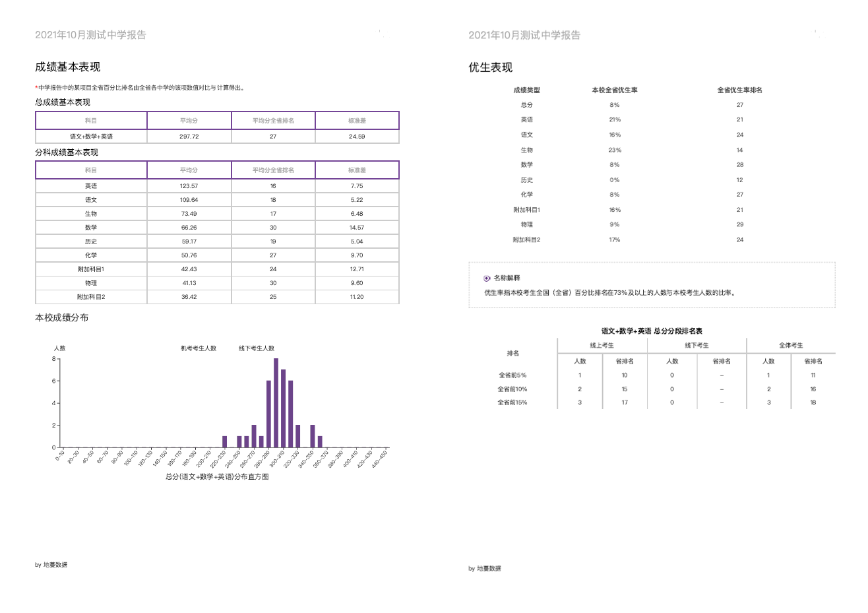Click the 数学 provincial rank 28
Viewport: 868px width, 613px height.
(740, 165)
